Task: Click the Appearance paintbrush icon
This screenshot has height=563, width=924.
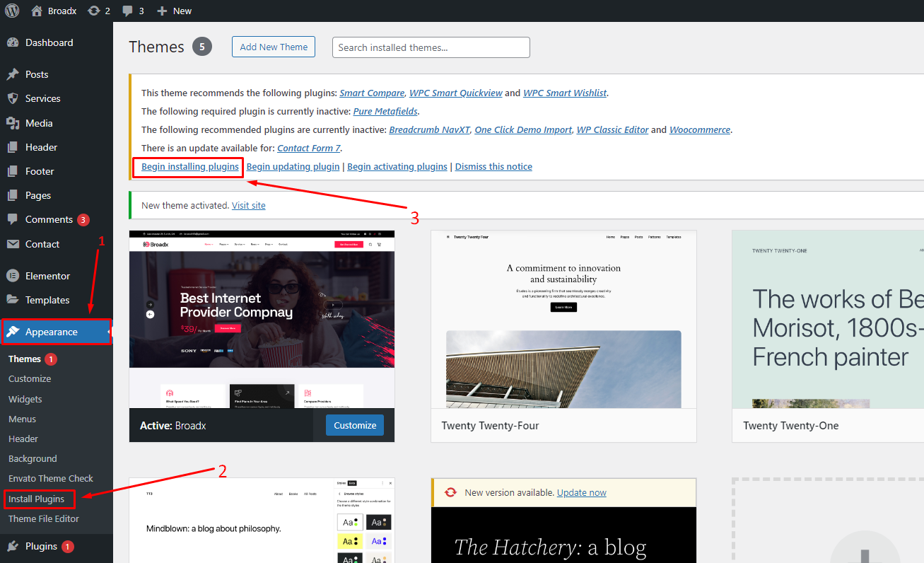Action: 13,332
